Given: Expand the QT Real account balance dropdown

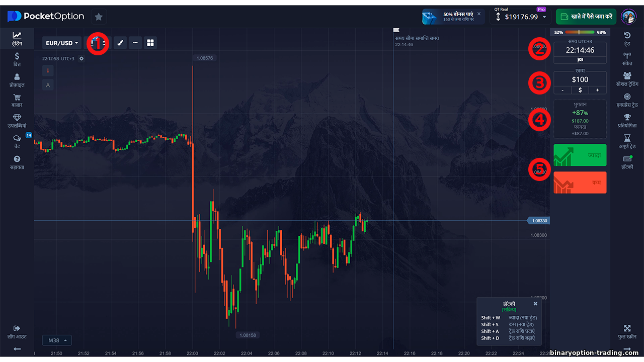Looking at the screenshot, I should point(521,17).
